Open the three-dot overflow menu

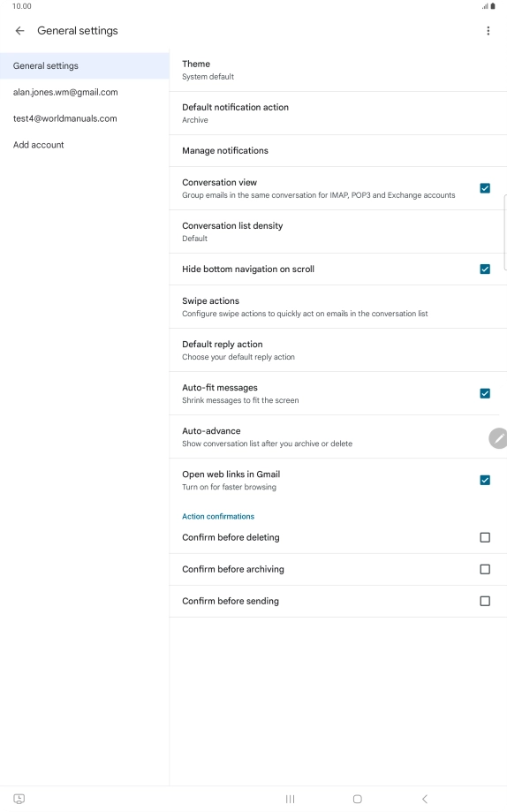(488, 31)
